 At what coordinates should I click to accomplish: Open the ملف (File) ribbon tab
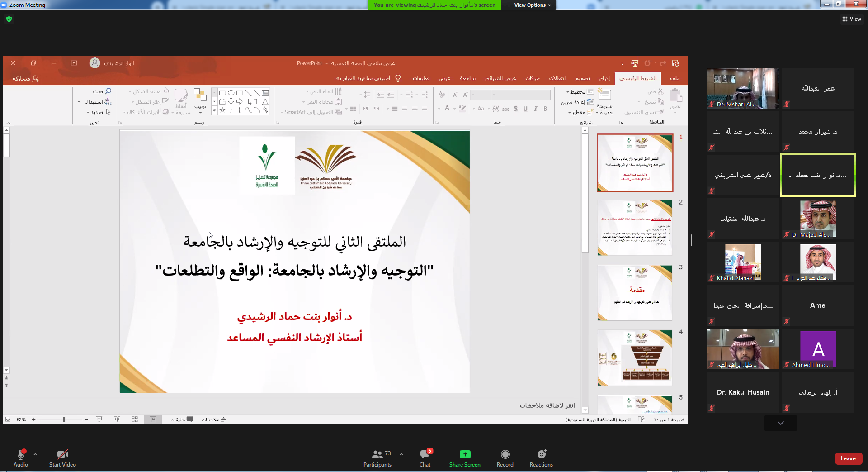[675, 78]
